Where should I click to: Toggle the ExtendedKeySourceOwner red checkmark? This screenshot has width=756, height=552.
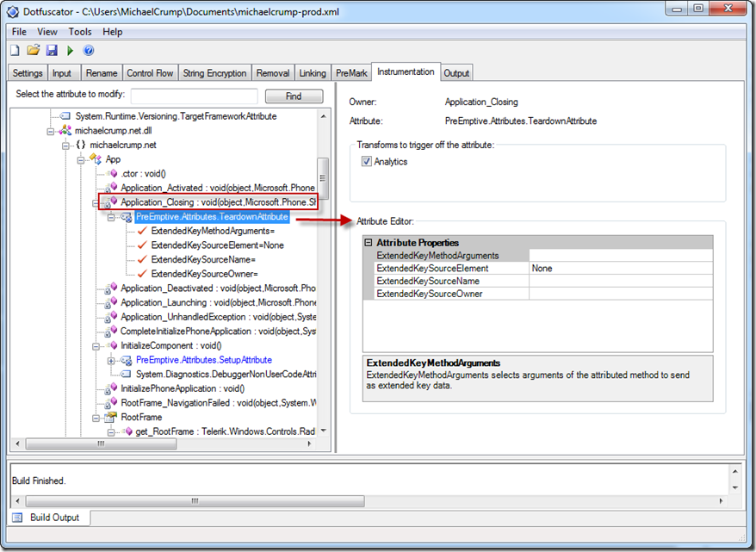point(142,274)
